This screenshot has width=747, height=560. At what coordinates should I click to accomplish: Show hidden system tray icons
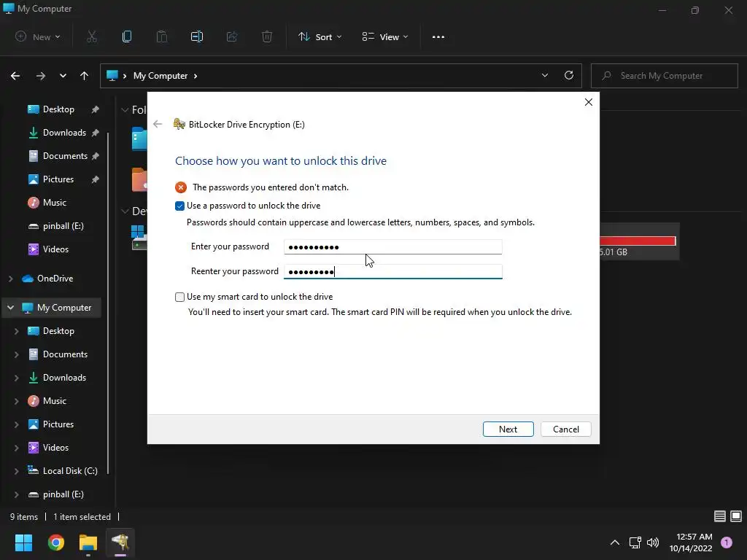click(615, 542)
